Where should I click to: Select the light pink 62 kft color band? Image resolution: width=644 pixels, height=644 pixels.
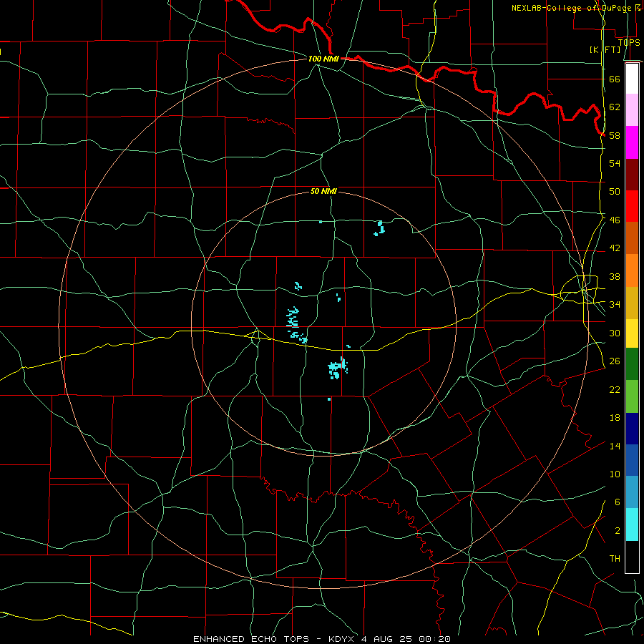point(632,110)
